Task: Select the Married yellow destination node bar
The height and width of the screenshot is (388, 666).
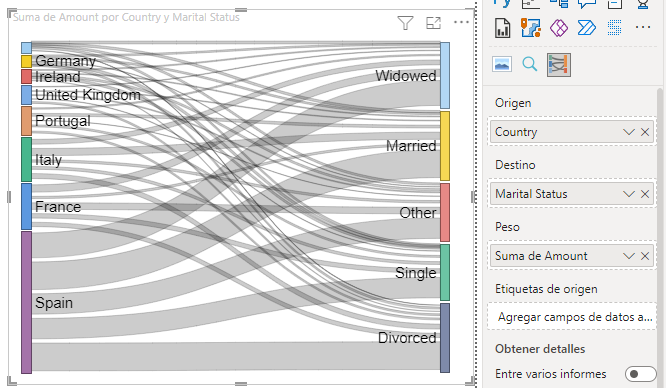Action: coord(445,146)
